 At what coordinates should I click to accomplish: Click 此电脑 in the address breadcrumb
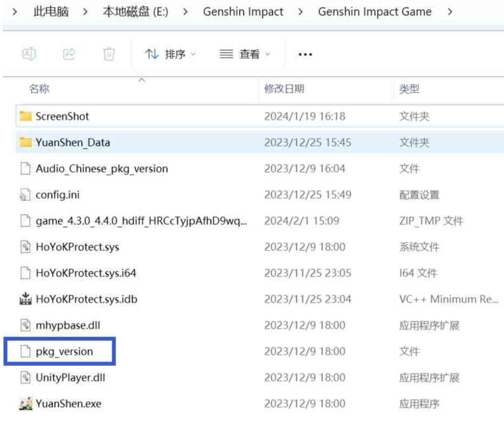51,12
